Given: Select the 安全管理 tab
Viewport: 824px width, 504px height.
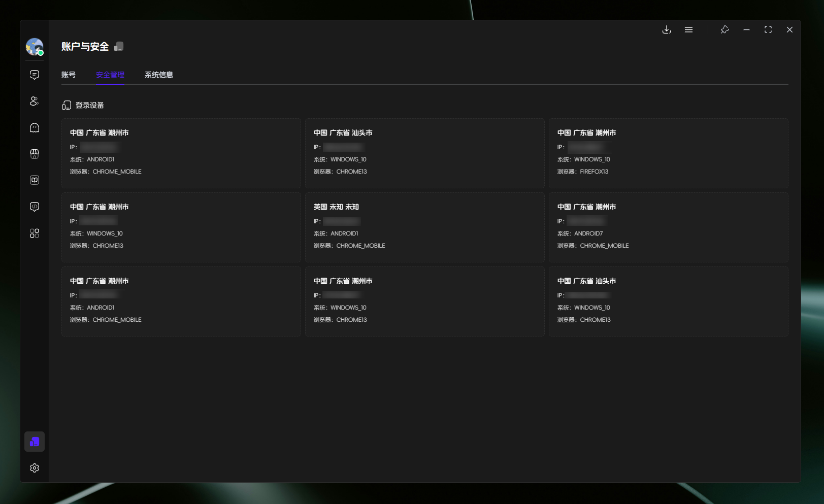Looking at the screenshot, I should coord(110,75).
